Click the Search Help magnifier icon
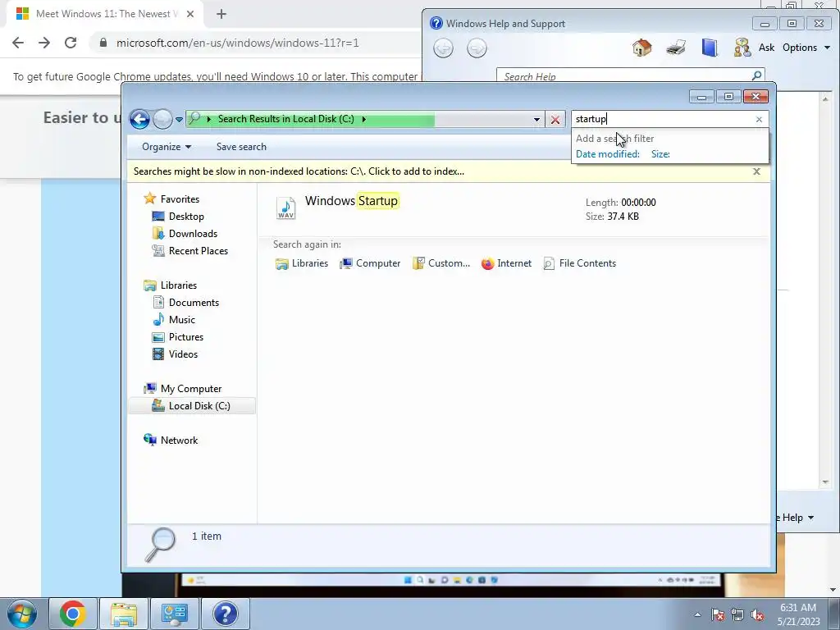This screenshot has height=630, width=840. [756, 76]
